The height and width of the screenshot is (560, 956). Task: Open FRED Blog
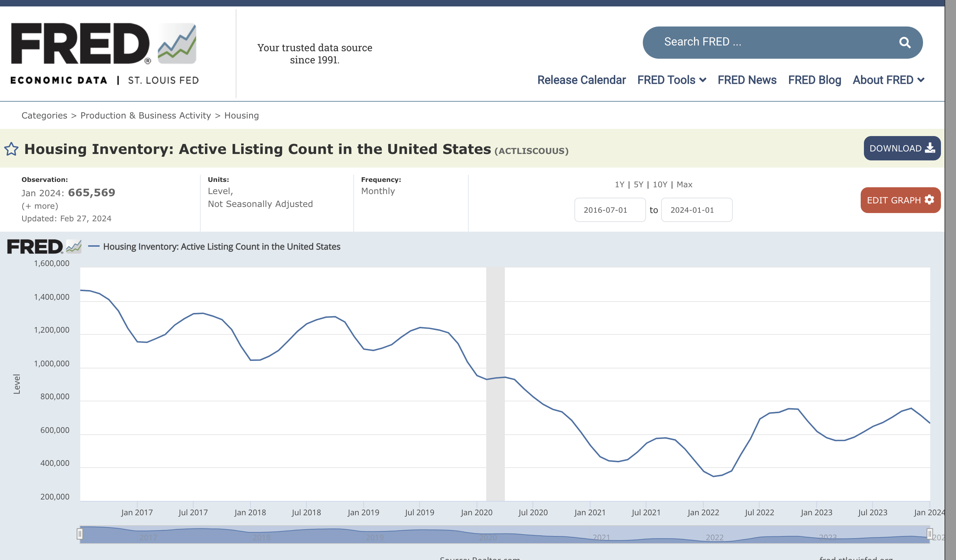(x=814, y=80)
